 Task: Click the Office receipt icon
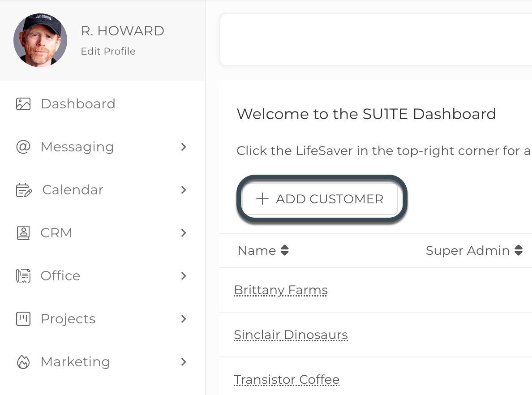(23, 276)
